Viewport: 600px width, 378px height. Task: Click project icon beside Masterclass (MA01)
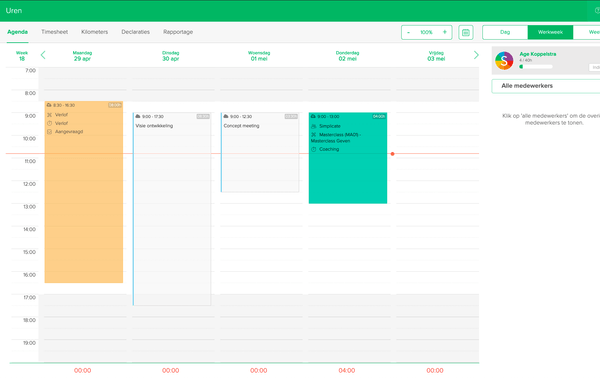(x=314, y=135)
